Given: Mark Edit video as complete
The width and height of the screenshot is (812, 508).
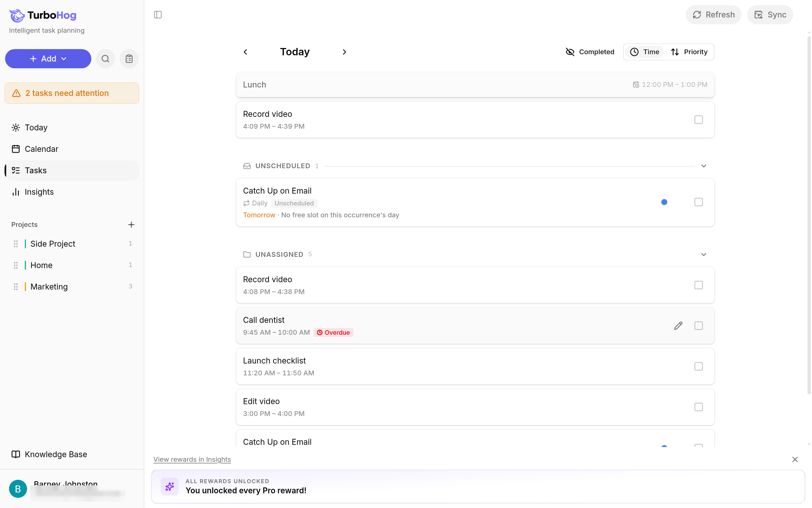Looking at the screenshot, I should coord(699,407).
